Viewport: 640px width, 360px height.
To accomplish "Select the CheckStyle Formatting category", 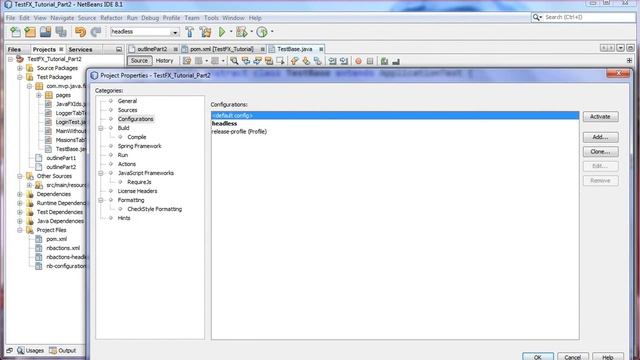I will [x=154, y=209].
